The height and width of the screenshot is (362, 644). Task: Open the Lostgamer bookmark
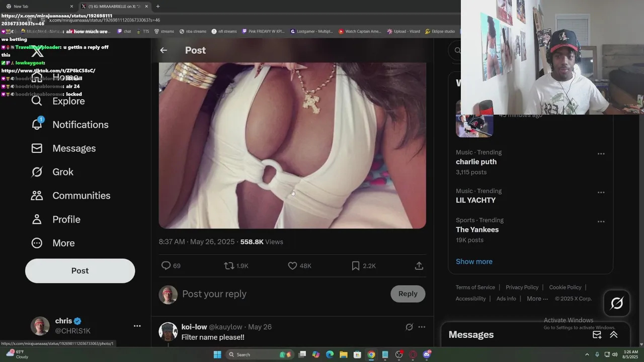311,31
